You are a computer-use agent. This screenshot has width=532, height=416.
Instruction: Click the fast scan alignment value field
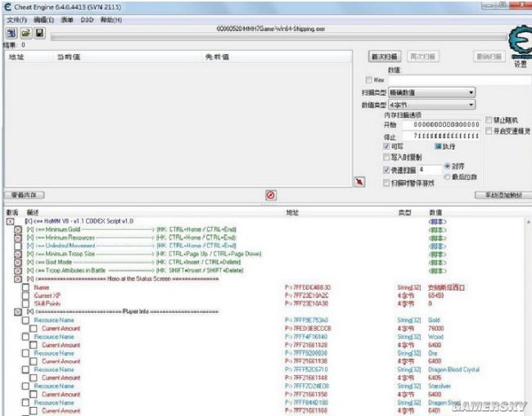coord(430,170)
